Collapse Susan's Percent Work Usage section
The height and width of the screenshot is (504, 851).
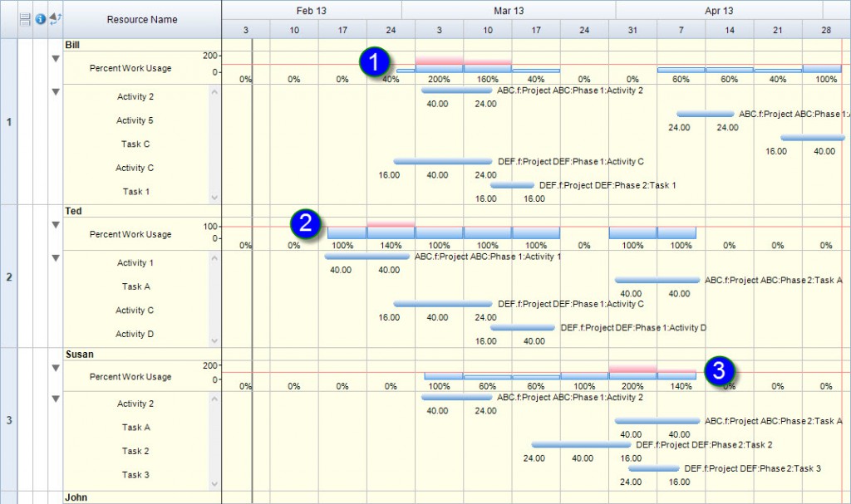[x=56, y=367]
